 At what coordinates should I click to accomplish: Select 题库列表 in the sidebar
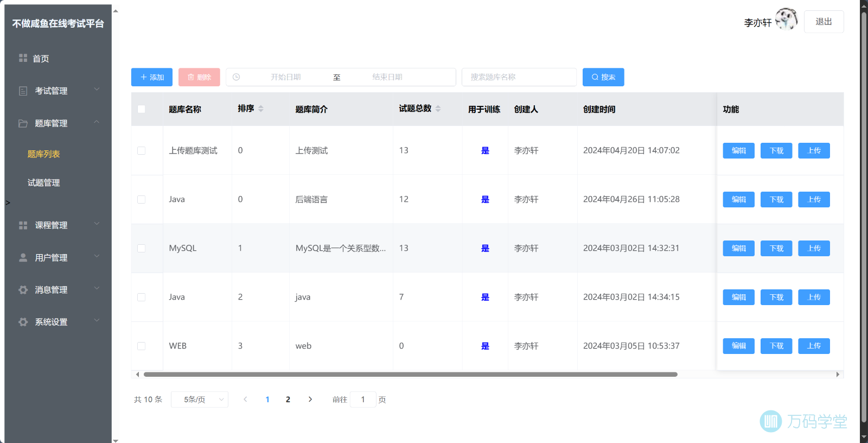tap(43, 154)
